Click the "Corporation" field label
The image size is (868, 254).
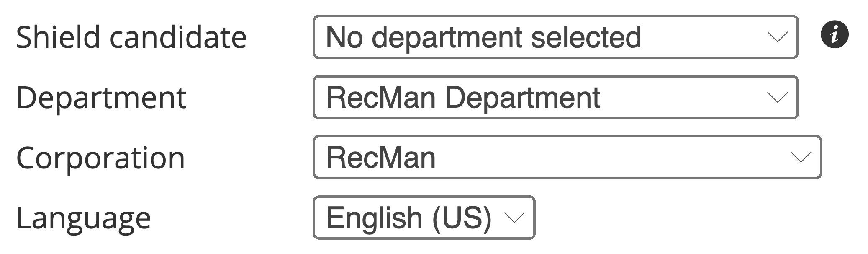click(x=100, y=158)
